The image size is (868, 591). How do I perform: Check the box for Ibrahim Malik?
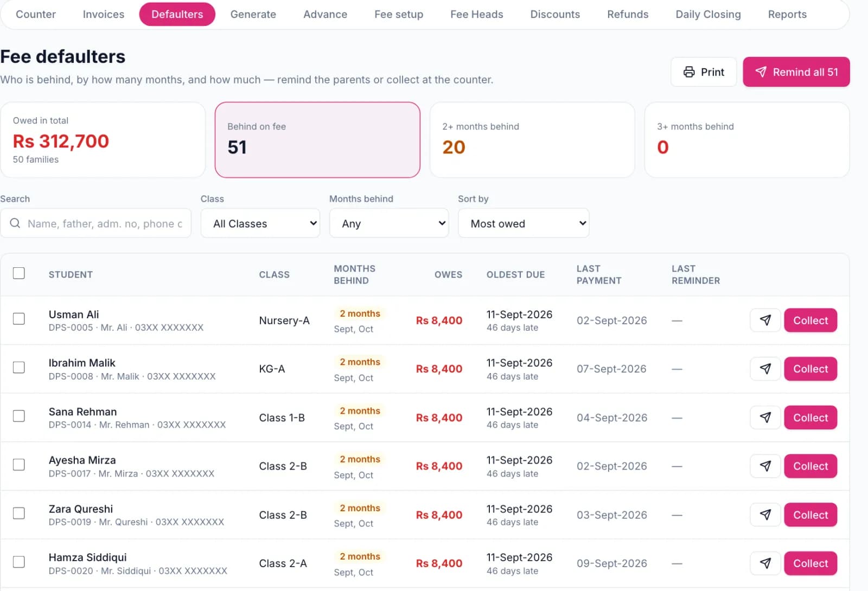(x=19, y=368)
